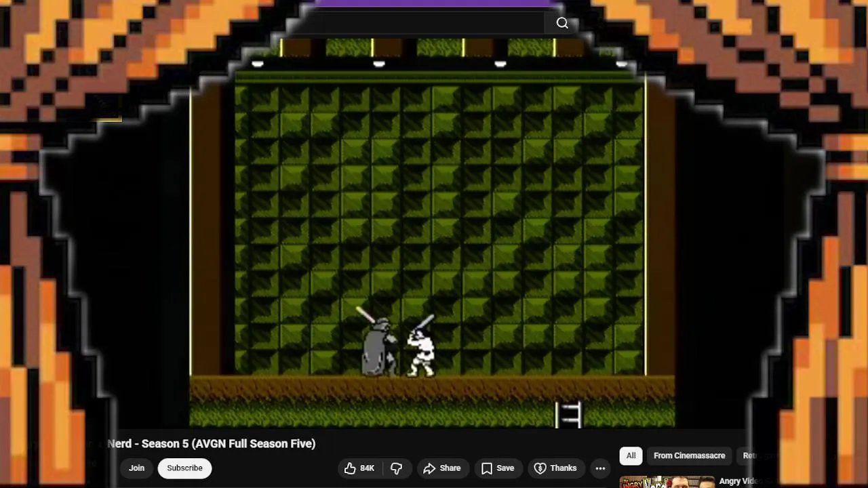
Task: Subscribe to the channel
Action: click(184, 468)
